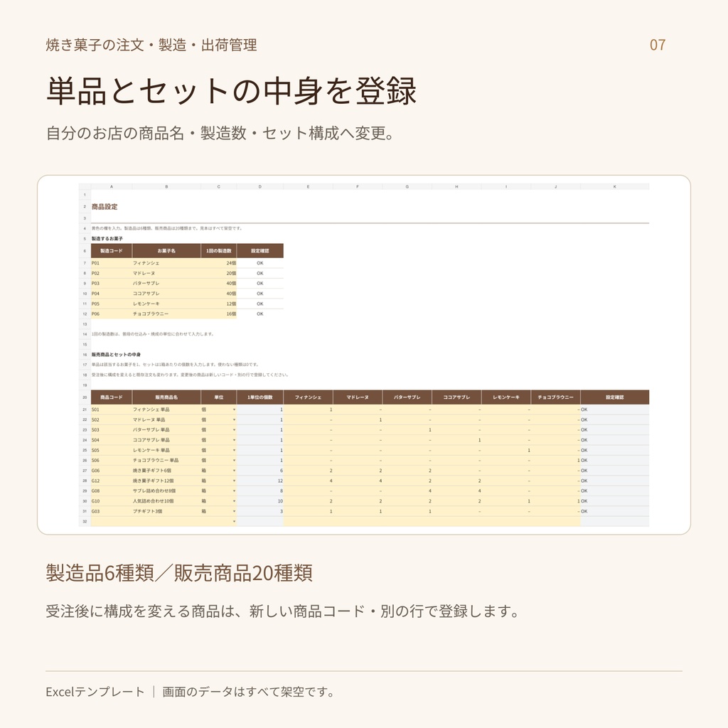This screenshot has width=728, height=728.
Task: Select the G12 product code cell
Action: pyautogui.click(x=112, y=481)
